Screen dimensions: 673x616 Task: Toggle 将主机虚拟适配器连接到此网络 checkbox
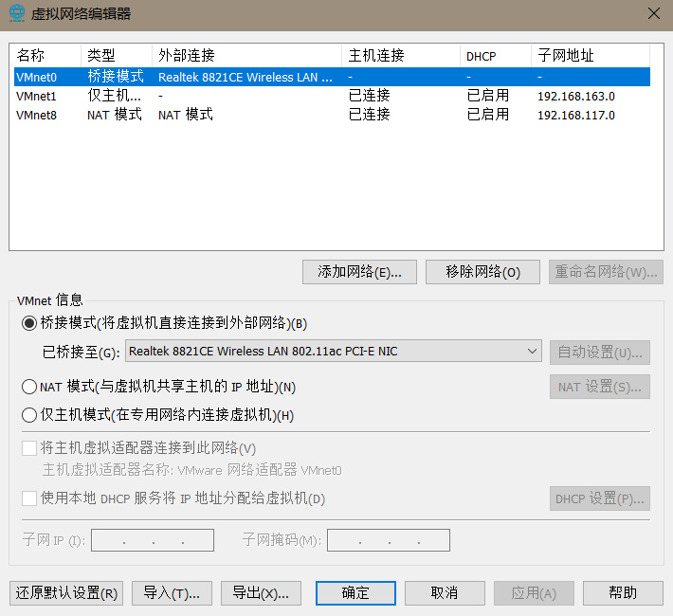pos(29,448)
